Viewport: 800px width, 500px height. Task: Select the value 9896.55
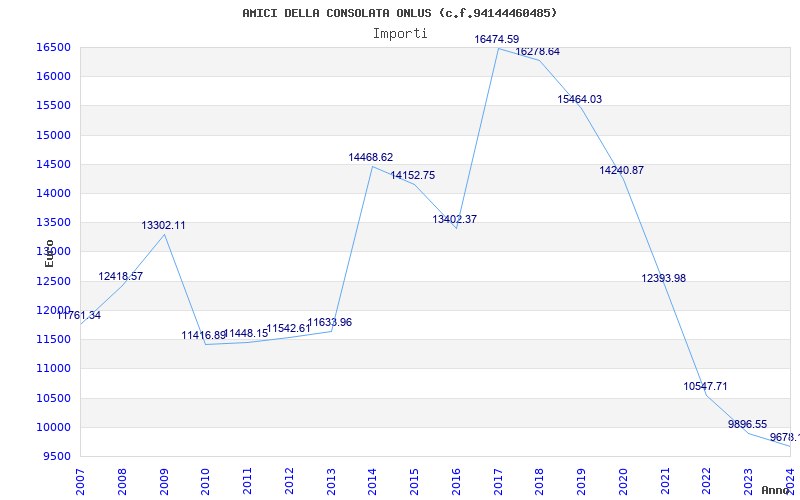pos(747,424)
